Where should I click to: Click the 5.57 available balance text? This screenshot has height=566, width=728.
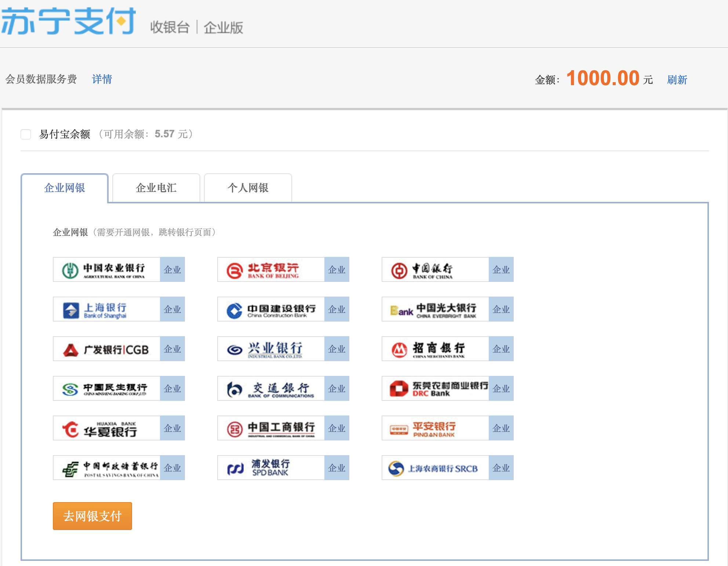164,134
